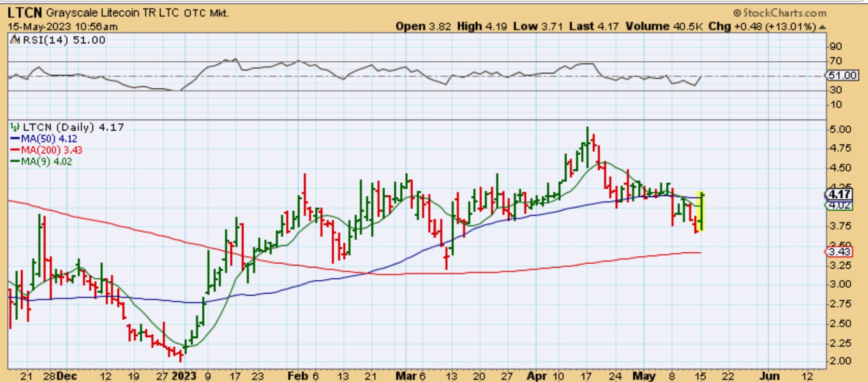Click the blue "MA(50) 4.12" legend entry
Viewport: 868px width, 382px height.
pos(45,139)
